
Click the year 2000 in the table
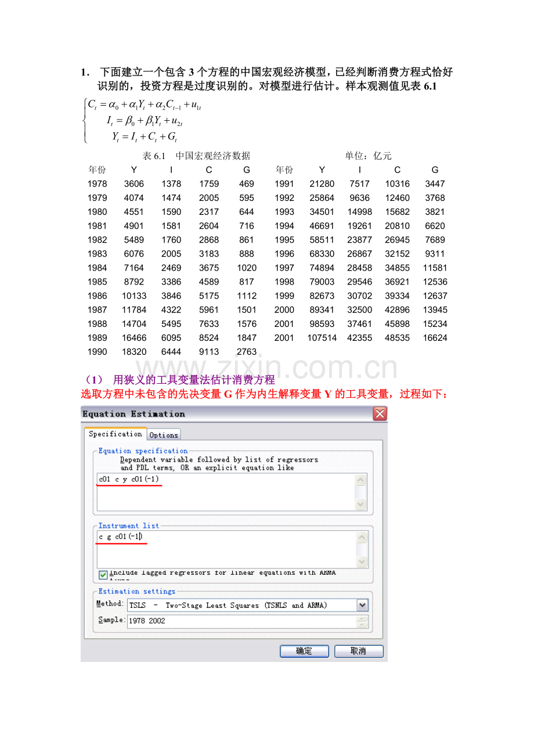pyautogui.click(x=284, y=309)
